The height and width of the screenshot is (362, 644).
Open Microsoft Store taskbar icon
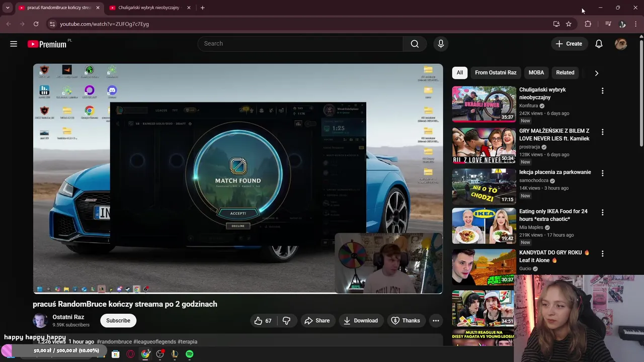pos(115,354)
